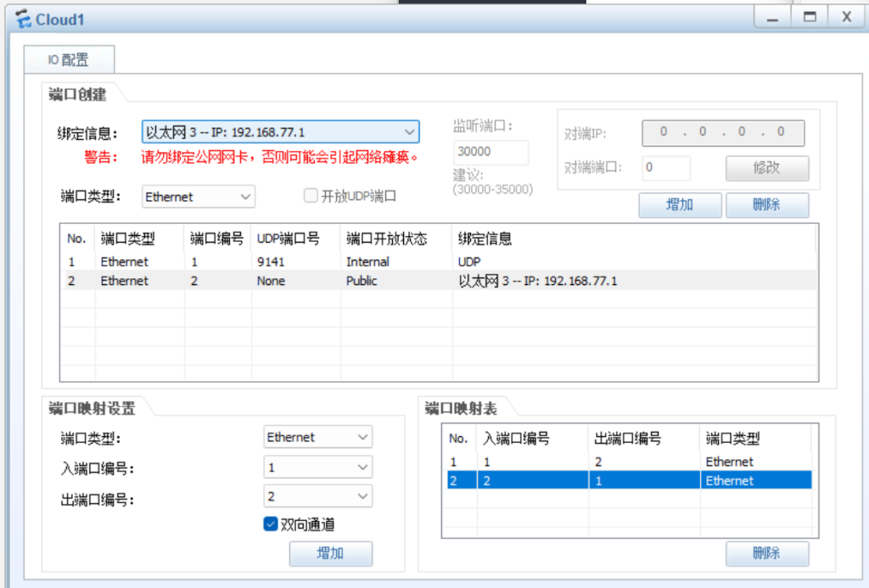Viewport: 869px width, 588px height.
Task: Enable the 开放UDP端口 checkbox
Action: 311,196
